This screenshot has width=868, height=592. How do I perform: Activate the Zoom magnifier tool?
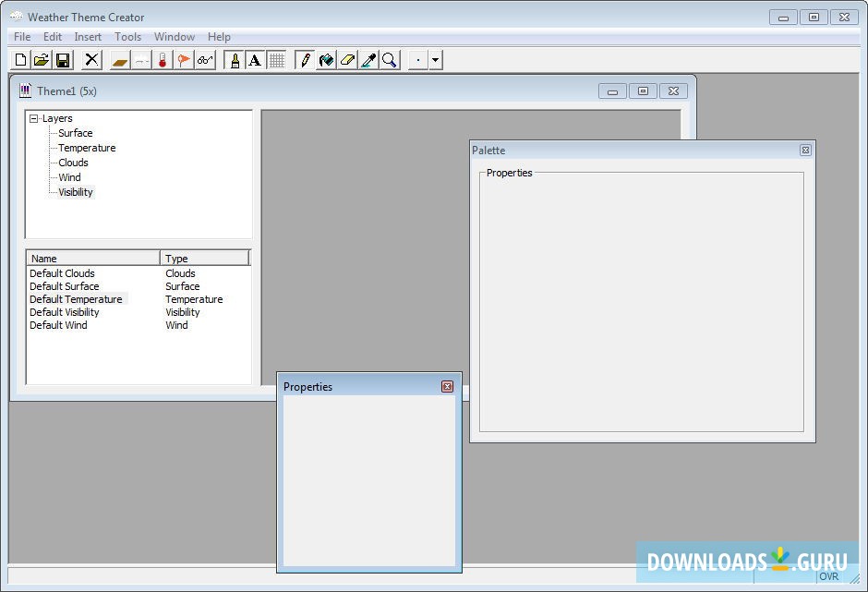tap(390, 59)
